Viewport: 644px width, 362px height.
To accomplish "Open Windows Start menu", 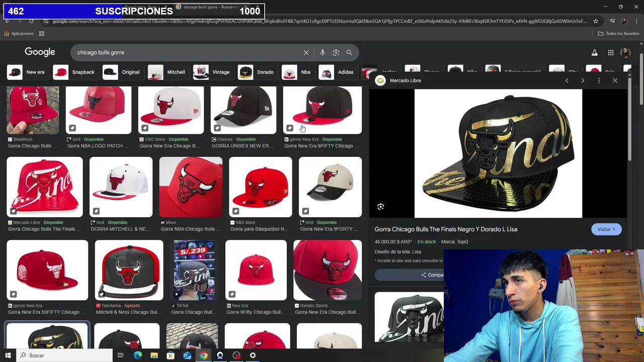I will tap(8, 355).
